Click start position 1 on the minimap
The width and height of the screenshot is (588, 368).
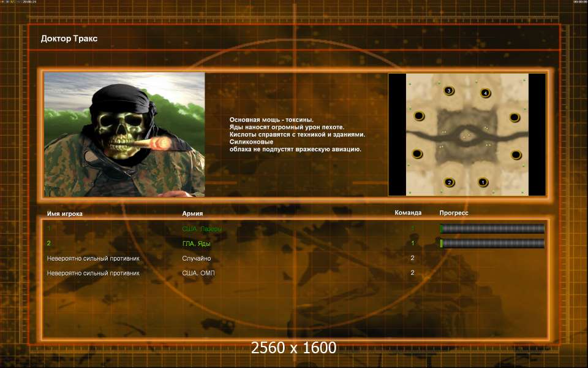click(483, 182)
